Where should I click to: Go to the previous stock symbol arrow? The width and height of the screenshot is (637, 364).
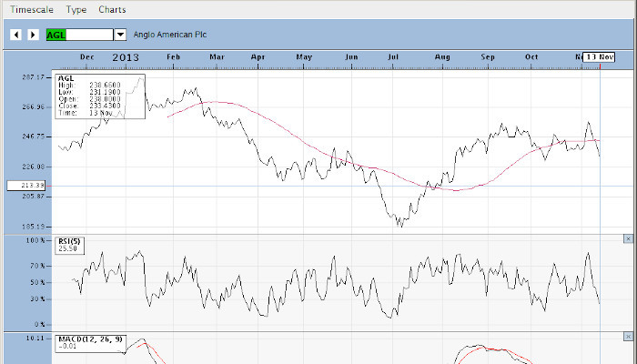[x=15, y=35]
